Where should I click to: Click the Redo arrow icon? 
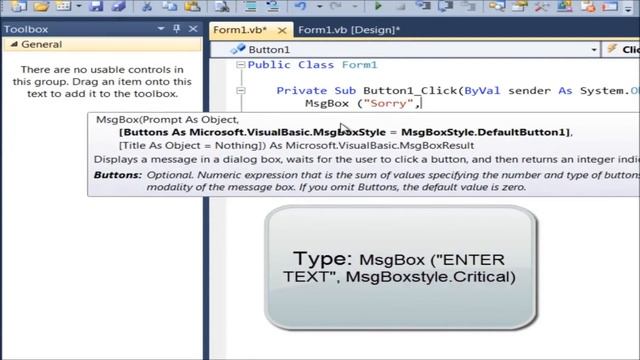click(336, 6)
